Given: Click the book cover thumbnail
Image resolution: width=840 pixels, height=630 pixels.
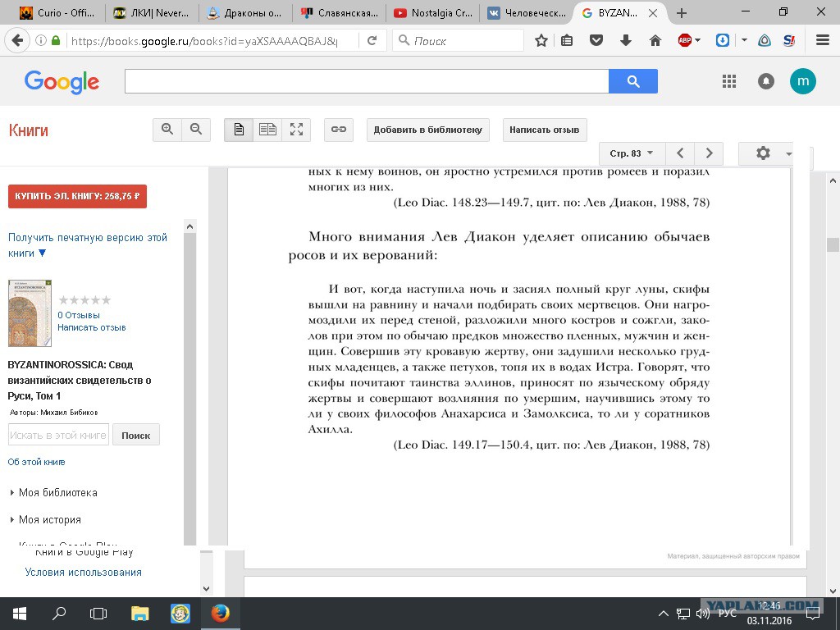Looking at the screenshot, I should coord(30,313).
